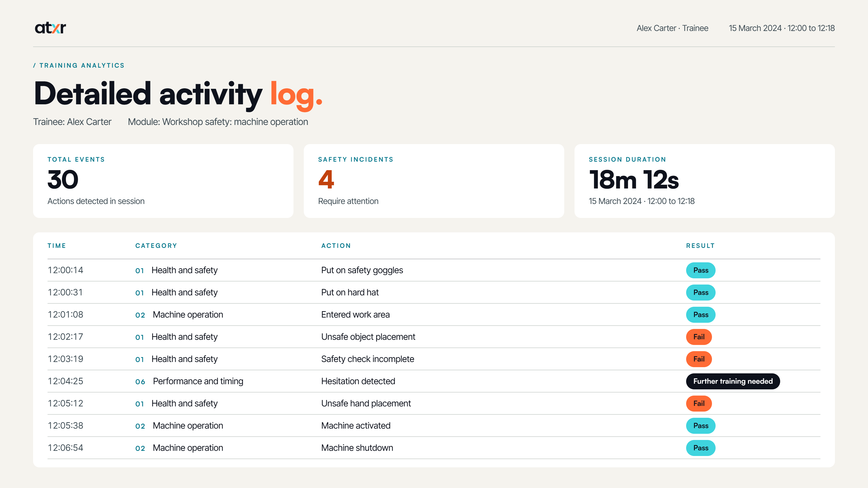Screen dimensions: 868x488
Task: Click the Entered work area action
Action: point(355,314)
